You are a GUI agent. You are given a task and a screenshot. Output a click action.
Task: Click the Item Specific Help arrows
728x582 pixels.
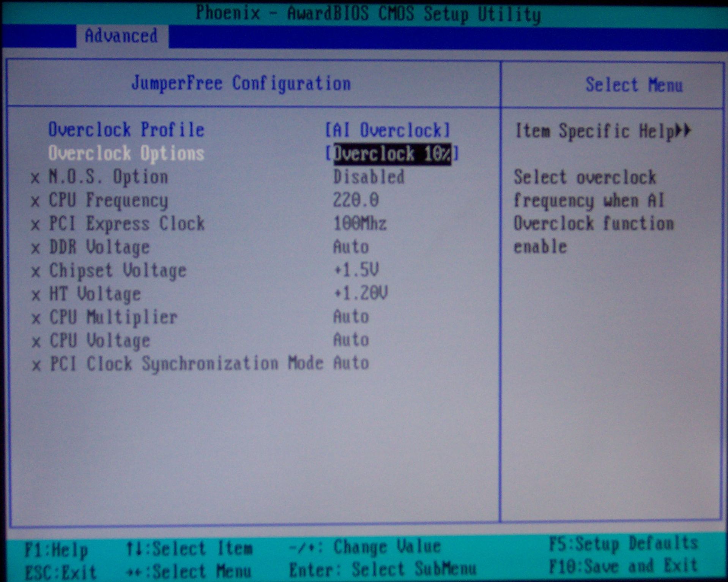(683, 131)
